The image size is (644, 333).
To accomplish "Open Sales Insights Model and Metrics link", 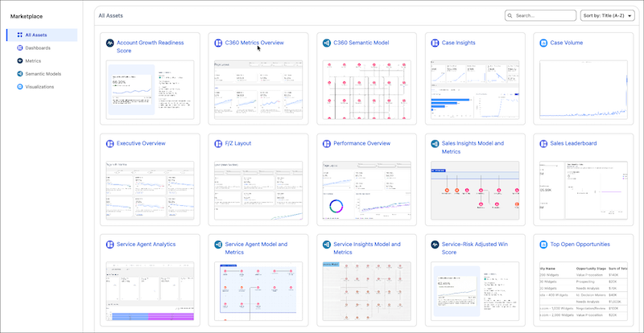I will [x=473, y=147].
